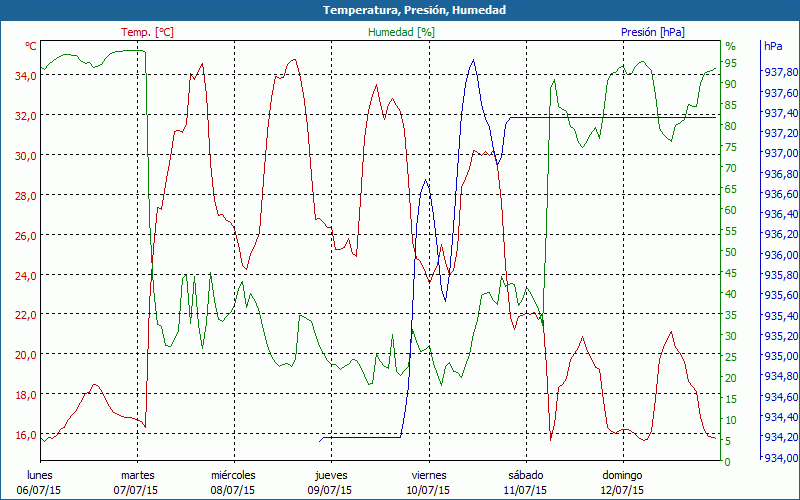Select the domingo 12/07/15 date label
The height and width of the screenshot is (500, 800).
tap(621, 483)
